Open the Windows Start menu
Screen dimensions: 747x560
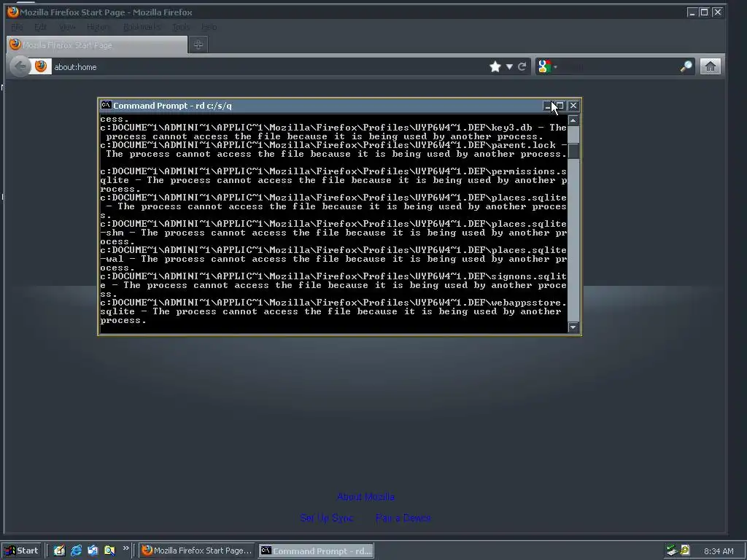click(x=22, y=551)
